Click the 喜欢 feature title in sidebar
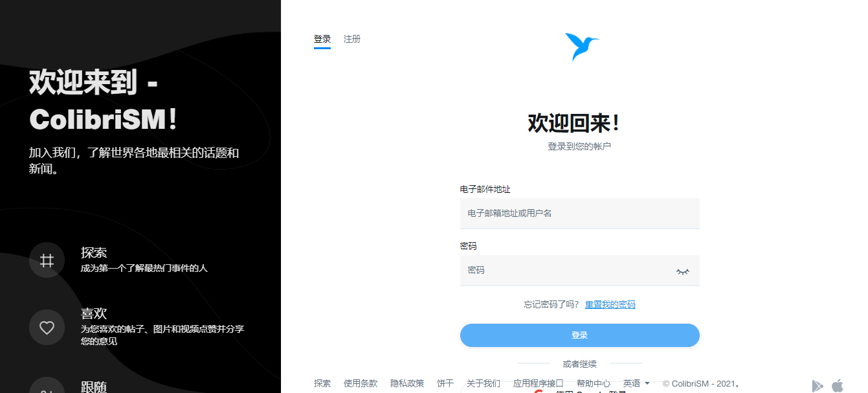This screenshot has width=868, height=393. click(x=94, y=313)
